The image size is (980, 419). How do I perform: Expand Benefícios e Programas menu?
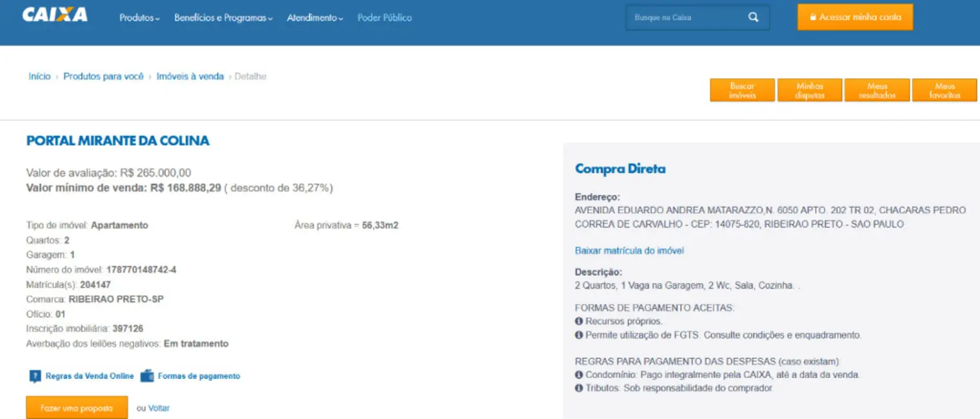(x=223, y=18)
